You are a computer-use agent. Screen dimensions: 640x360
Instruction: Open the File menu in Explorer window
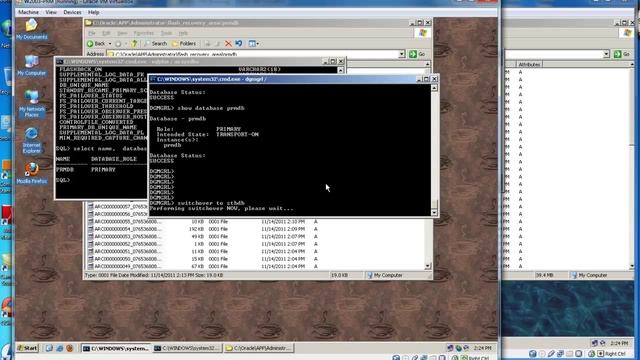[x=92, y=33]
